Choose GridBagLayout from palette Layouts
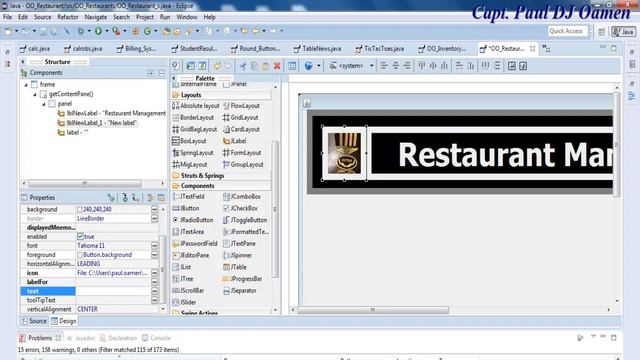This screenshot has width=640, height=360. pos(195,129)
